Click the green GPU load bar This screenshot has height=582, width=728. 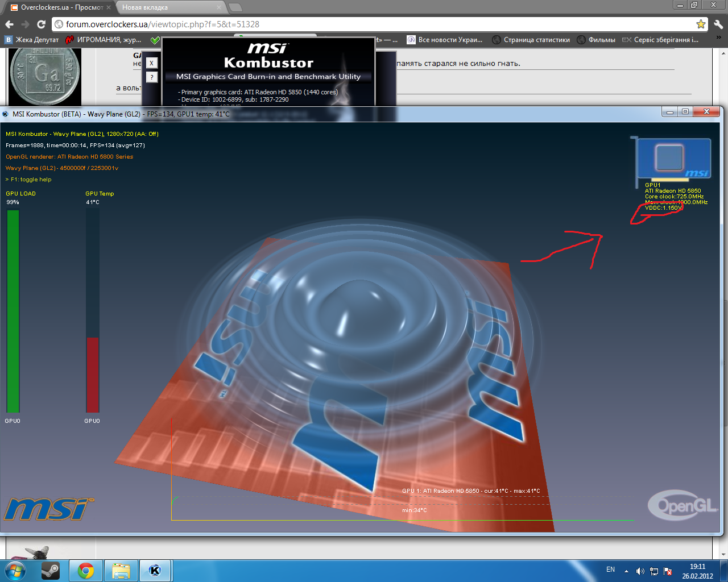tap(13, 311)
